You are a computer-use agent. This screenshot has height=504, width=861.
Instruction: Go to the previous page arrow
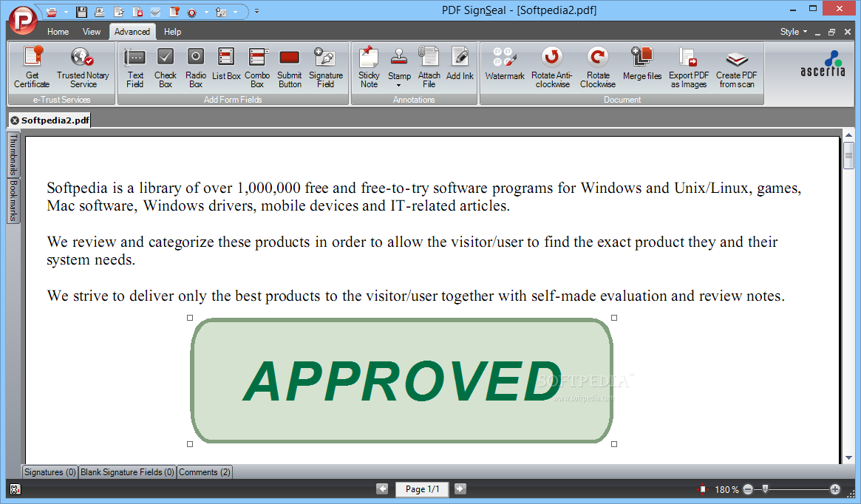click(382, 488)
